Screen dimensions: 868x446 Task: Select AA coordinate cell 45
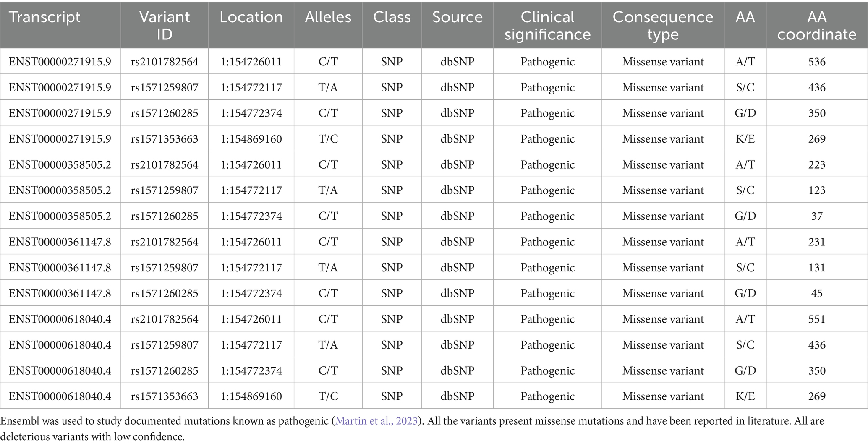[816, 293]
